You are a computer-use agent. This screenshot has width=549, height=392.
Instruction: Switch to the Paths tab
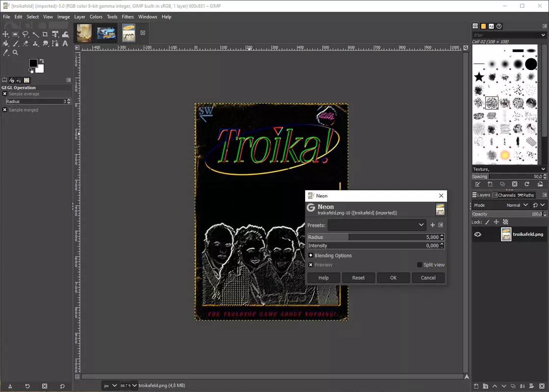point(526,195)
